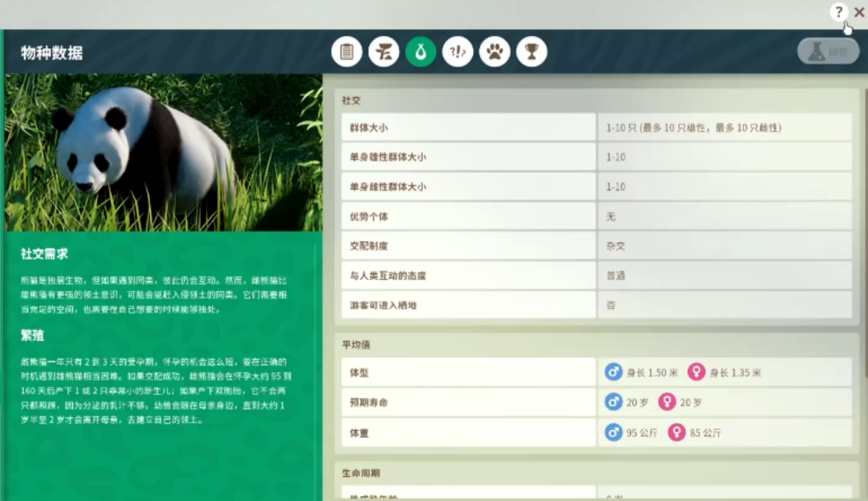Image resolution: width=868 pixels, height=501 pixels.
Task: Click the help question mark icon
Action: pyautogui.click(x=838, y=12)
